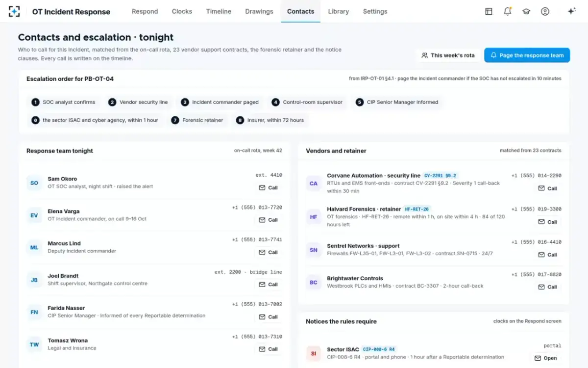588x368 pixels.
Task: Click Elena Varga's EV avatar
Action: [x=34, y=215]
